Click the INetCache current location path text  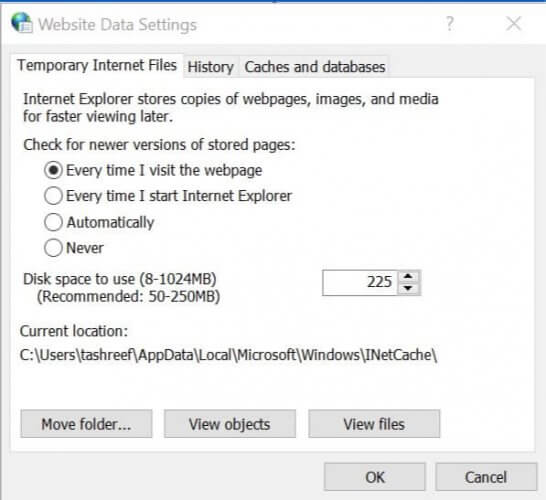(228, 355)
